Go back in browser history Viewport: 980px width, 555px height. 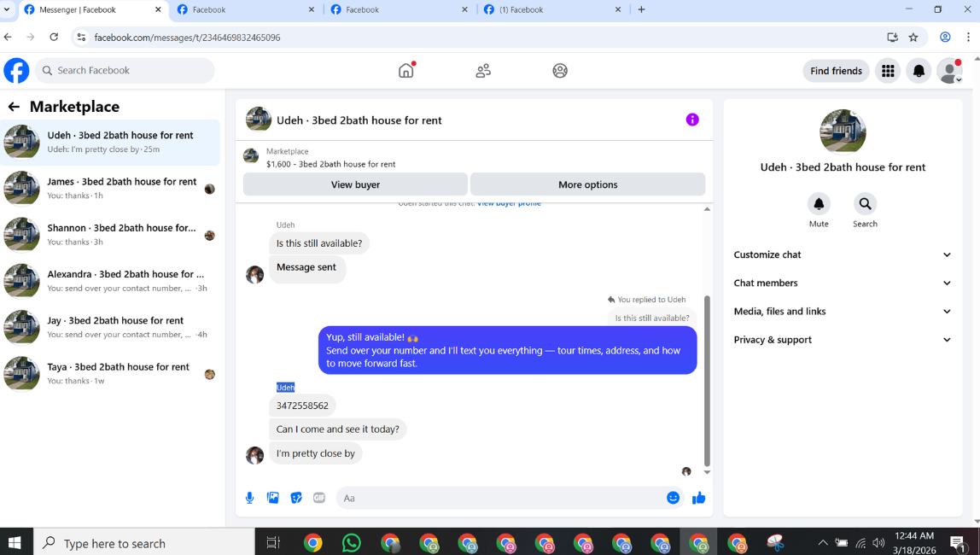tap(9, 38)
